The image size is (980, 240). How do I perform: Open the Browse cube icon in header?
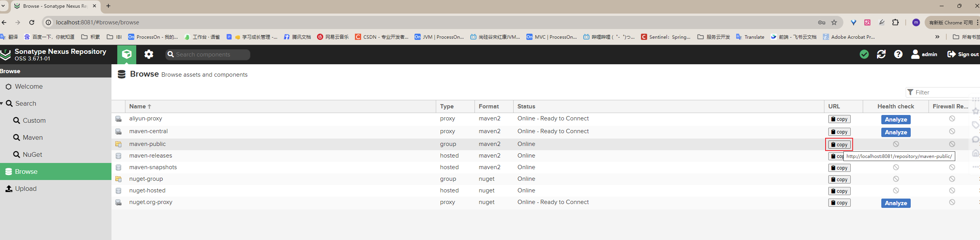(x=127, y=55)
